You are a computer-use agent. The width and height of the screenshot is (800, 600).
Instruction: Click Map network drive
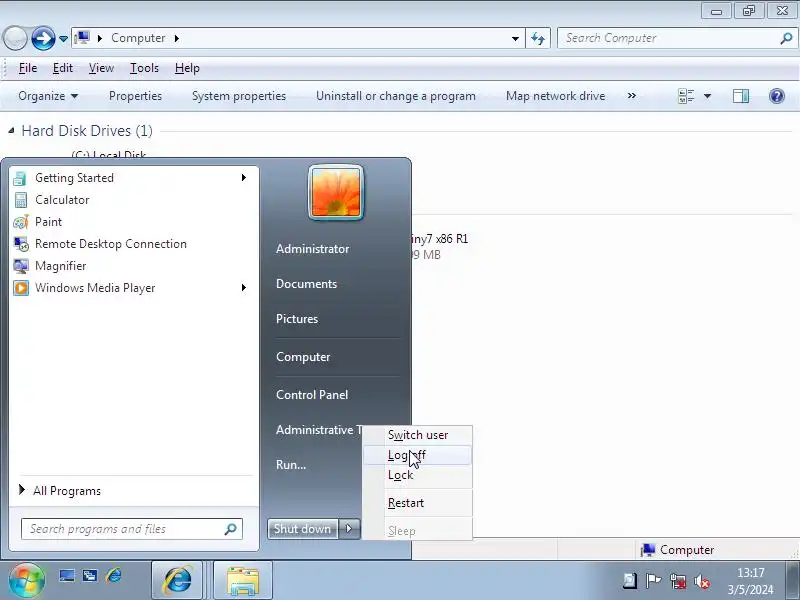coord(556,96)
